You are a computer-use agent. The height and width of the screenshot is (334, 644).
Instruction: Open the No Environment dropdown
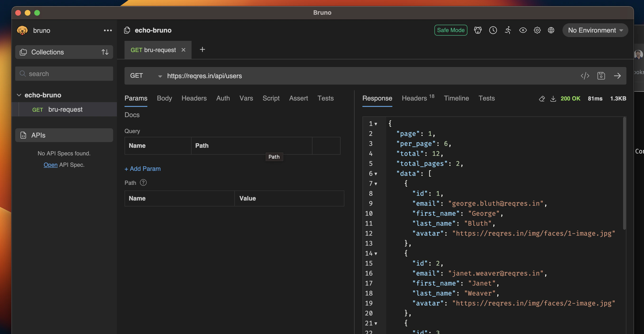pyautogui.click(x=595, y=30)
